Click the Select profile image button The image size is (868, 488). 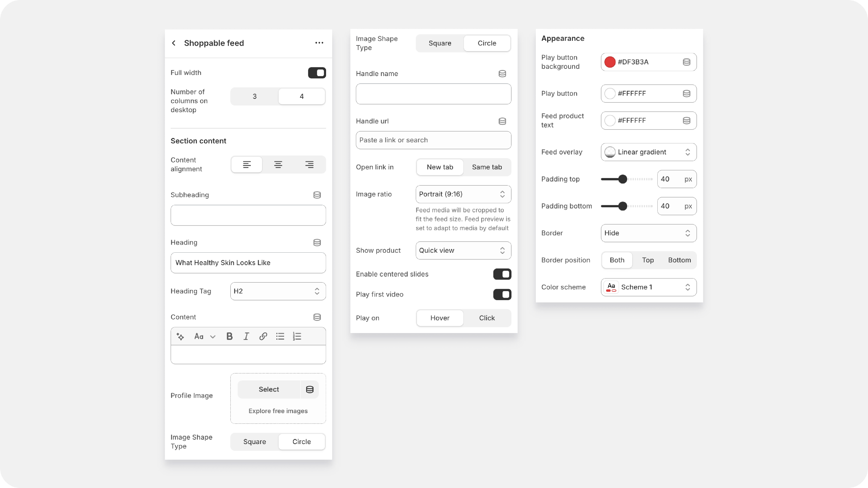click(x=269, y=389)
